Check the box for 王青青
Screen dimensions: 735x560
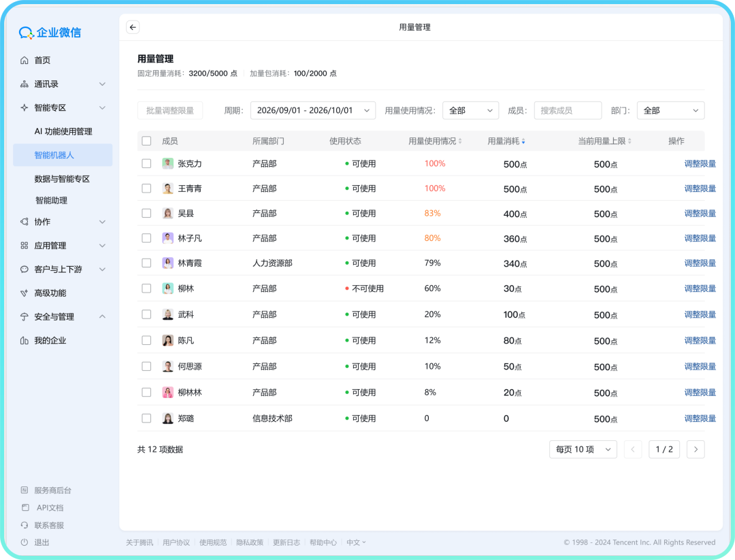click(x=147, y=188)
